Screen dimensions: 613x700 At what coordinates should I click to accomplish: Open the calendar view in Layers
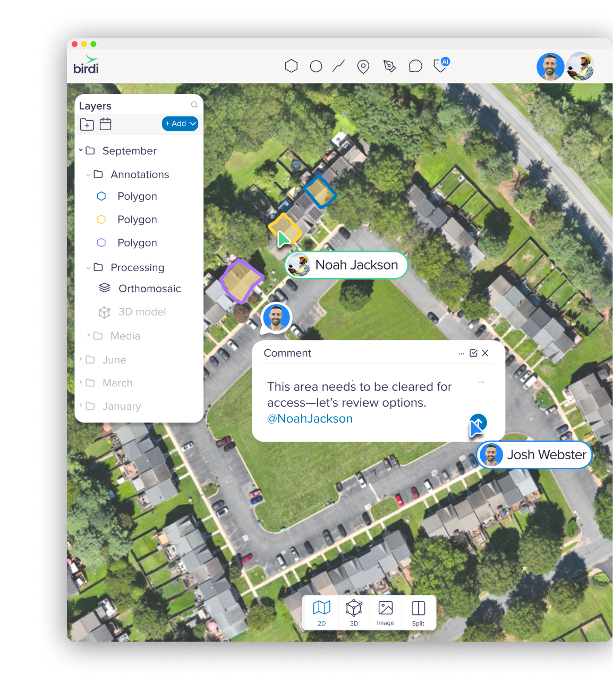click(105, 124)
